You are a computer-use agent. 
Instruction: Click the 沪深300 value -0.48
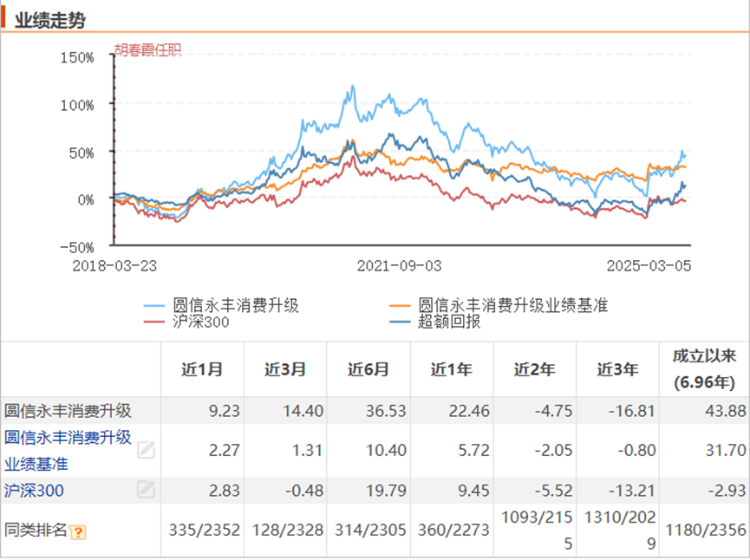[x=304, y=490]
